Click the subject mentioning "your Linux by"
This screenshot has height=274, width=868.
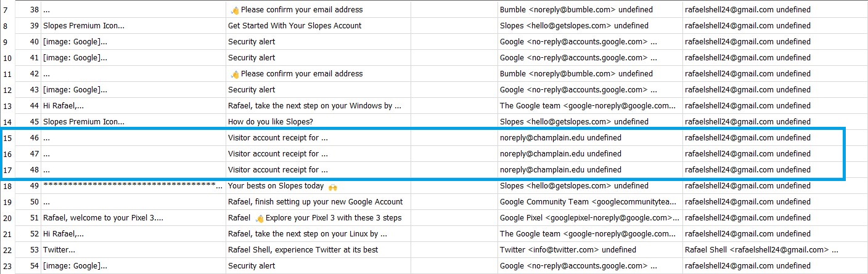(307, 234)
